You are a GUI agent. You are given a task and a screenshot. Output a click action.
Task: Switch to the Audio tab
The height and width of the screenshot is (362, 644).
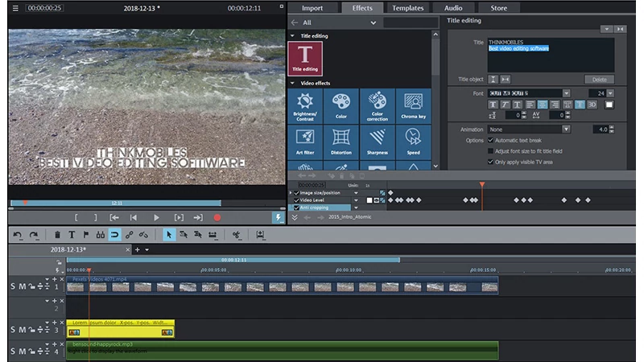(453, 8)
